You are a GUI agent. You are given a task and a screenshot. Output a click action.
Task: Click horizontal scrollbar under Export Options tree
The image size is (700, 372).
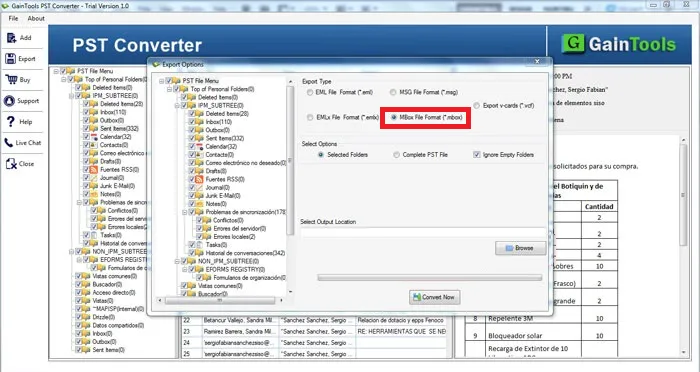pyautogui.click(x=220, y=300)
